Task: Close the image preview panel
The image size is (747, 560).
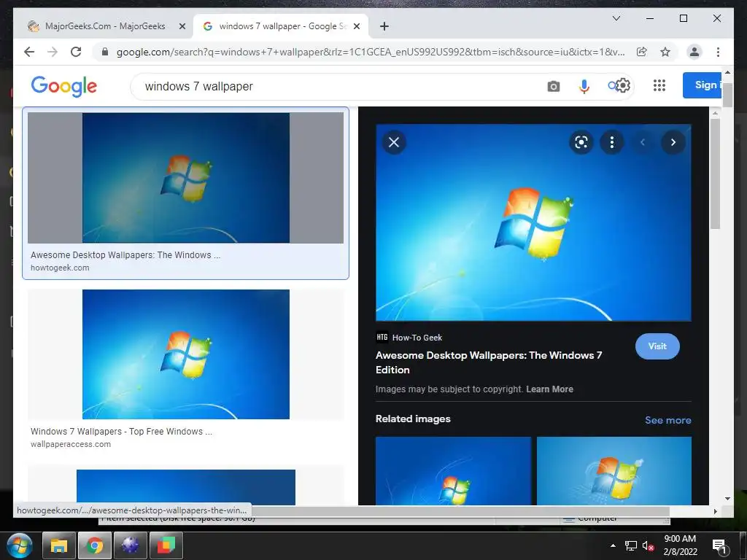Action: 394,142
